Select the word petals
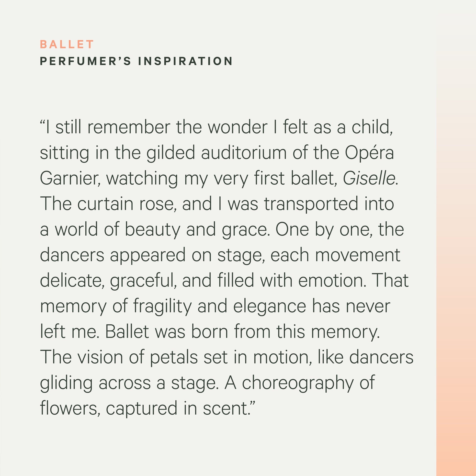 pos(174,358)
